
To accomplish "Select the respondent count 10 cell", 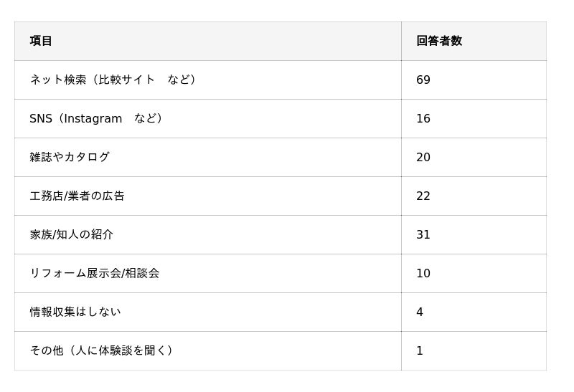I will click(x=423, y=273).
